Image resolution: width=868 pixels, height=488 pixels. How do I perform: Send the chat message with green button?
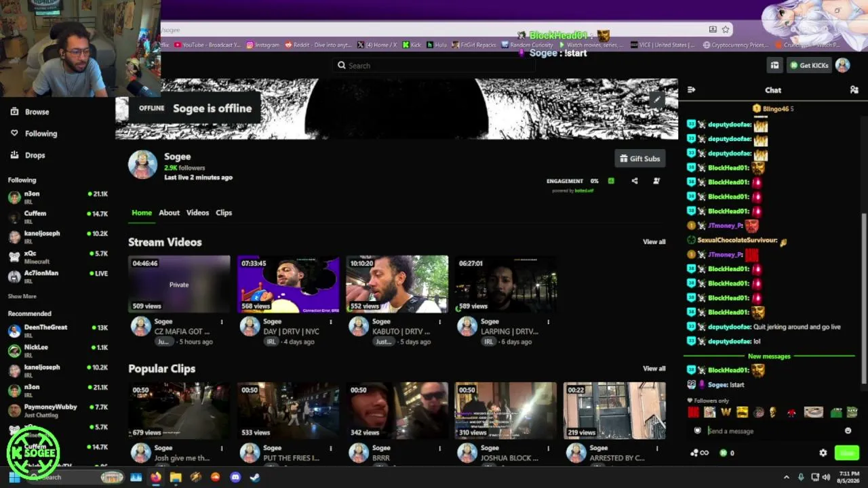(846, 453)
